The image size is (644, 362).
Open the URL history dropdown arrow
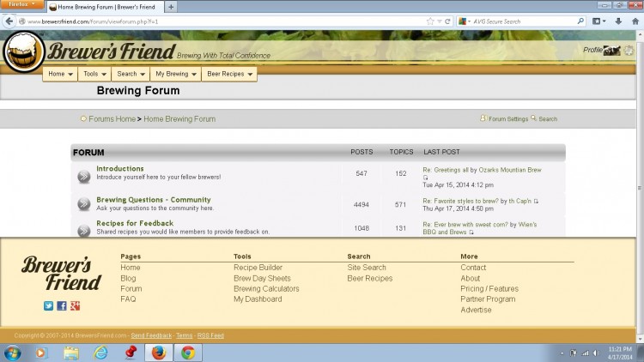pos(440,21)
